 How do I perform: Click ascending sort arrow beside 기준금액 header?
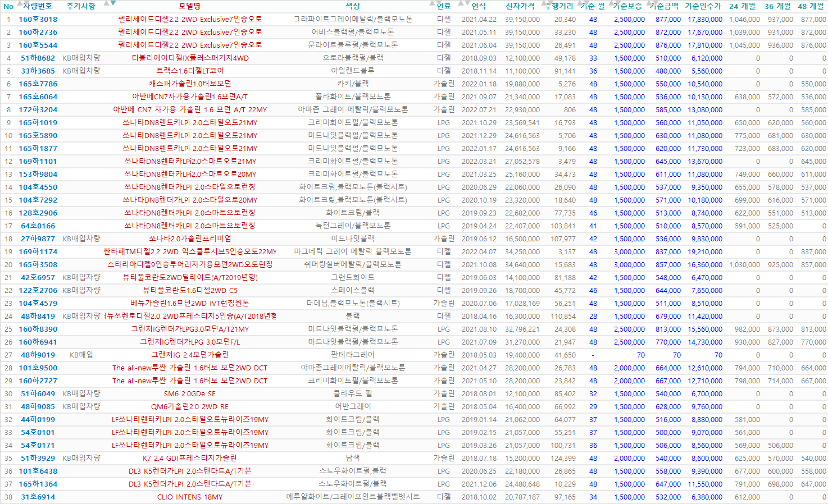pyautogui.click(x=650, y=3)
